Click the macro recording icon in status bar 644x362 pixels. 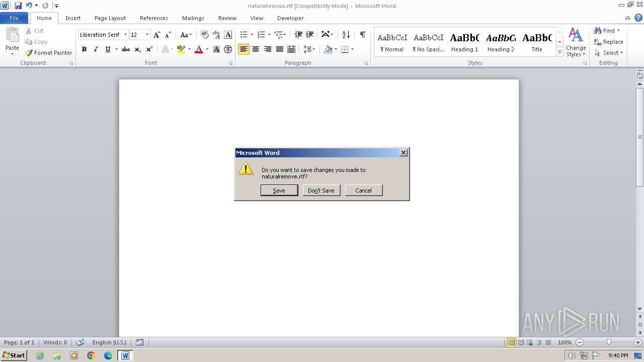[x=139, y=342]
